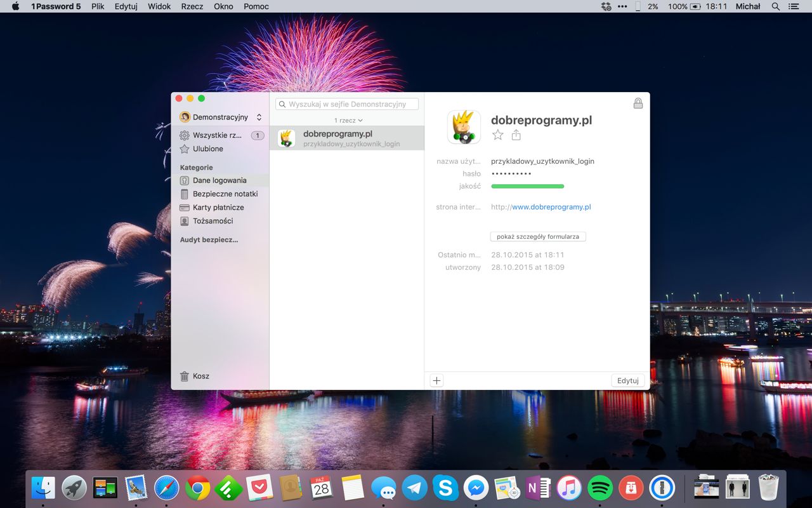Viewport: 812px width, 508px height.
Task: Open Skype from the Dock
Action: [x=445, y=488]
